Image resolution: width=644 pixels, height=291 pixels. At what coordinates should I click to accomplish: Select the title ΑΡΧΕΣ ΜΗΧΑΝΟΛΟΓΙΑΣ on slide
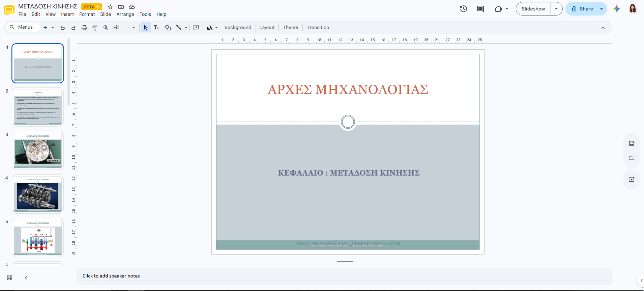click(348, 90)
